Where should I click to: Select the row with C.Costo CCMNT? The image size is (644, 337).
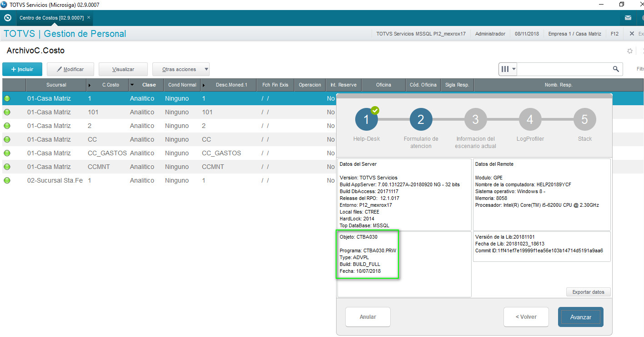tap(168, 167)
